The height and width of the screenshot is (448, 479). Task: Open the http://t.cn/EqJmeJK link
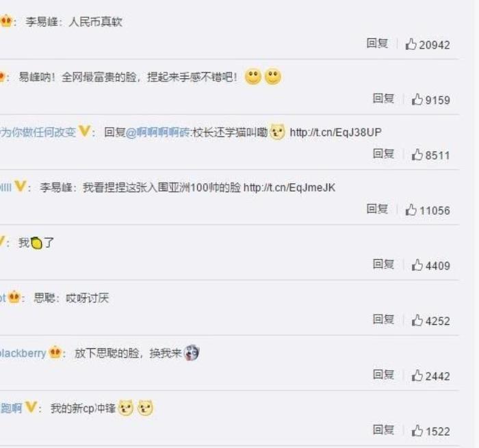click(x=289, y=187)
